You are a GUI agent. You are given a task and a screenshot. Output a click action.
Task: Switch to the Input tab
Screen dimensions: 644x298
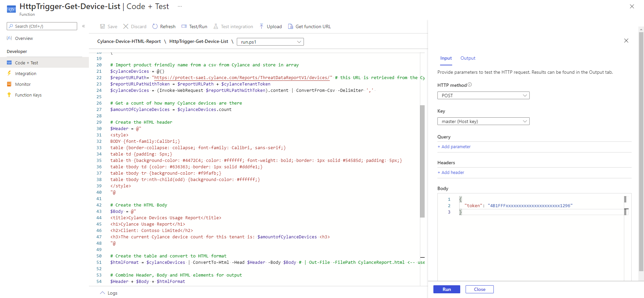pyautogui.click(x=446, y=58)
